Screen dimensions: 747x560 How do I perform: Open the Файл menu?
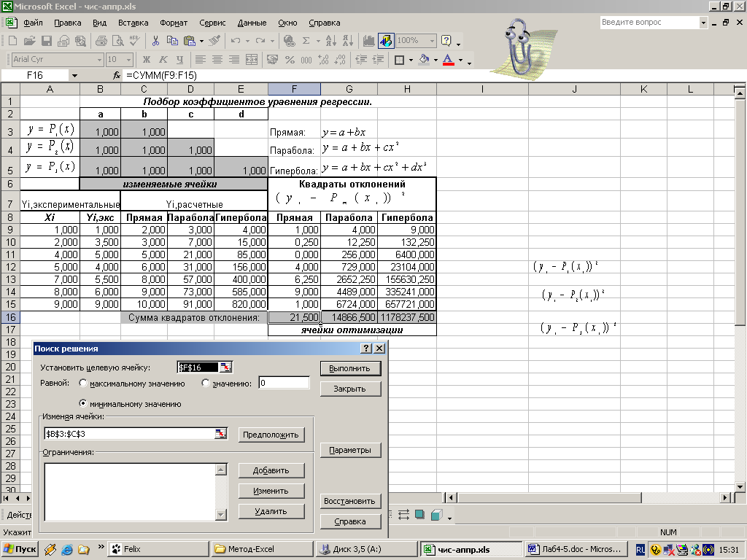33,23
